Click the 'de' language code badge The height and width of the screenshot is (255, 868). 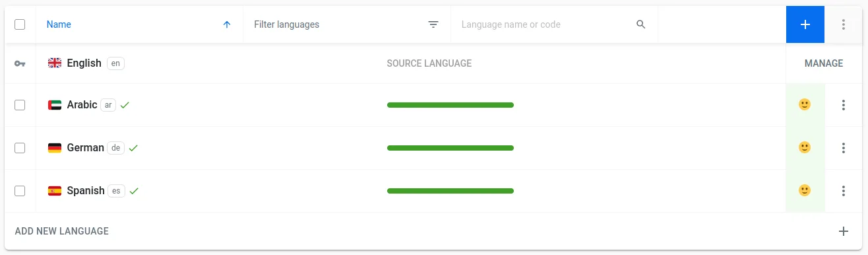tap(116, 148)
